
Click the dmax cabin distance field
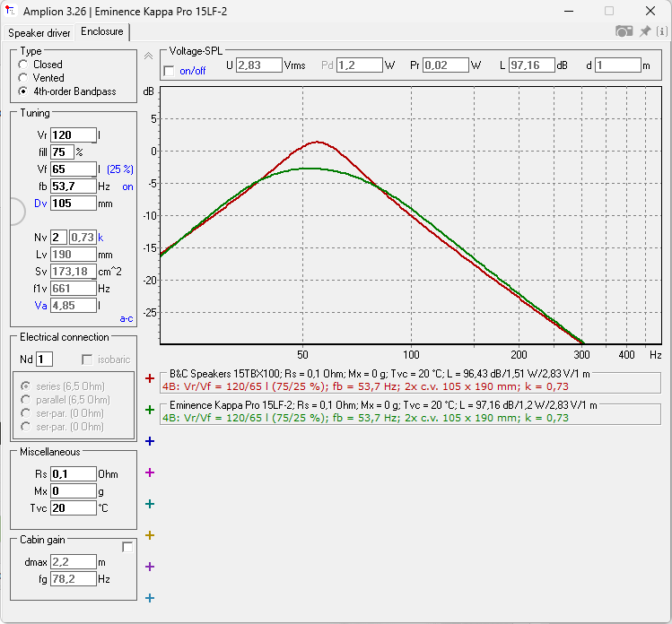pos(74,562)
